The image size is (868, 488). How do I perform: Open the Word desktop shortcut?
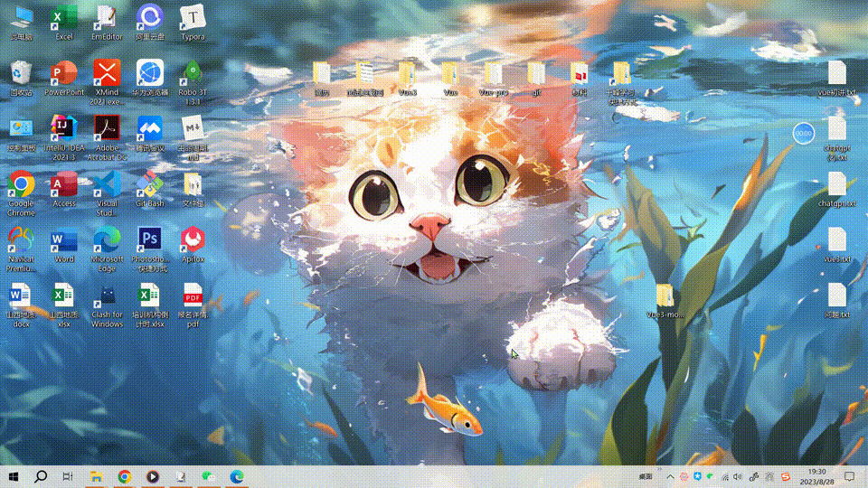[64, 245]
